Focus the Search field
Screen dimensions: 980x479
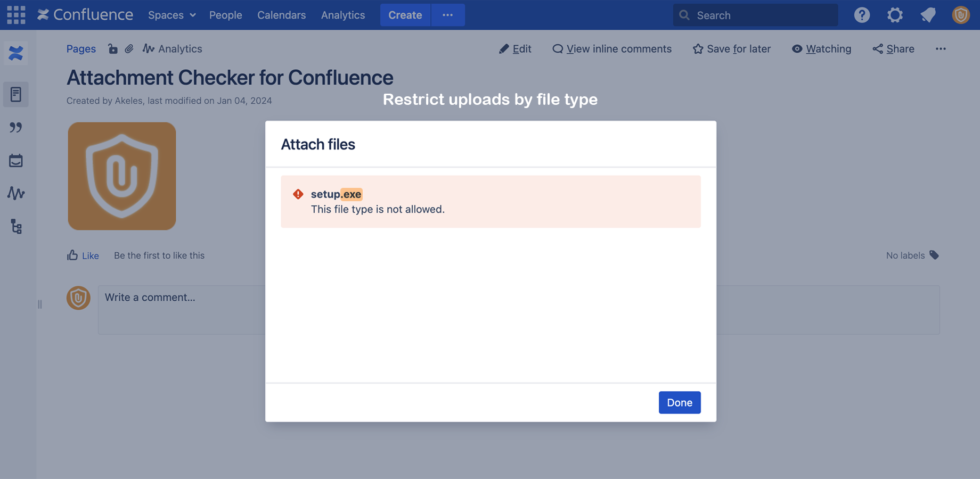click(755, 15)
